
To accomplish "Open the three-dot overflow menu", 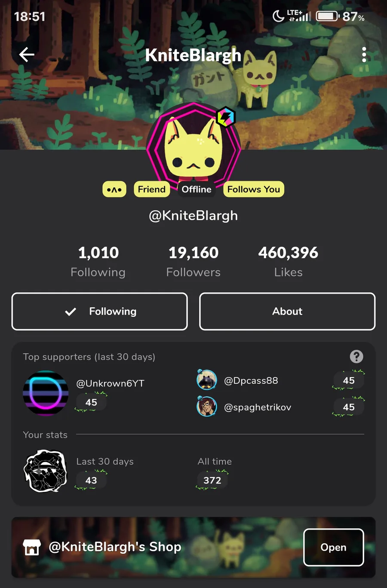I will 364,55.
